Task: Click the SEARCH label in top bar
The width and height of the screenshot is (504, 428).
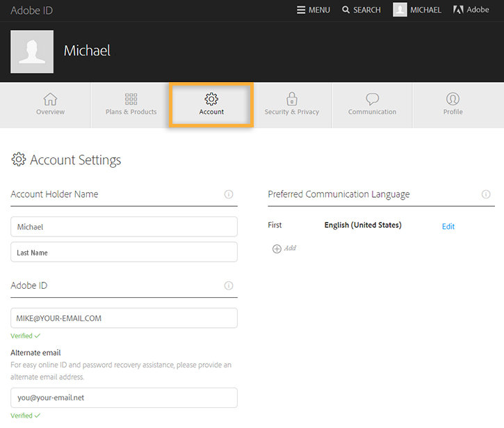Action: [x=367, y=10]
